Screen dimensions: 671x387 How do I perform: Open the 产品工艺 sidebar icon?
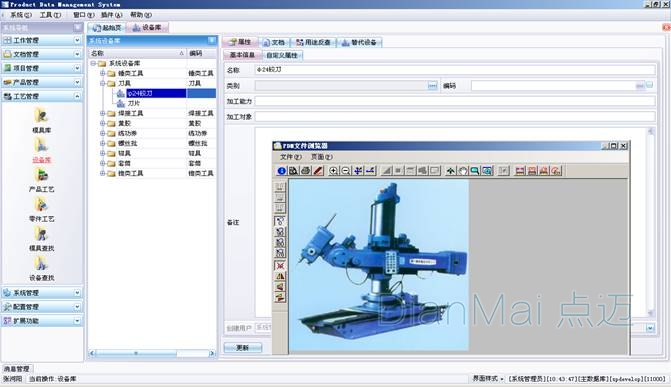(x=42, y=180)
